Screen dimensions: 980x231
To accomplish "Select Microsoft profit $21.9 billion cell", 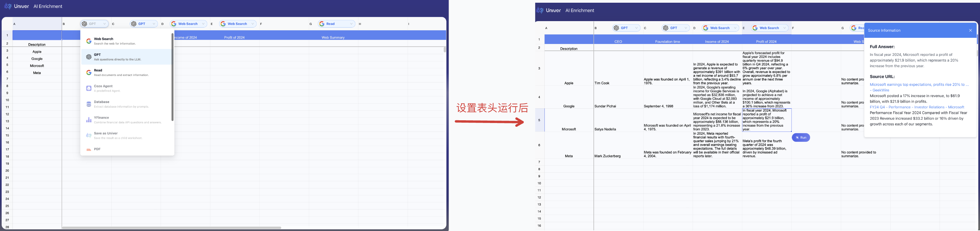I will 767,121.
